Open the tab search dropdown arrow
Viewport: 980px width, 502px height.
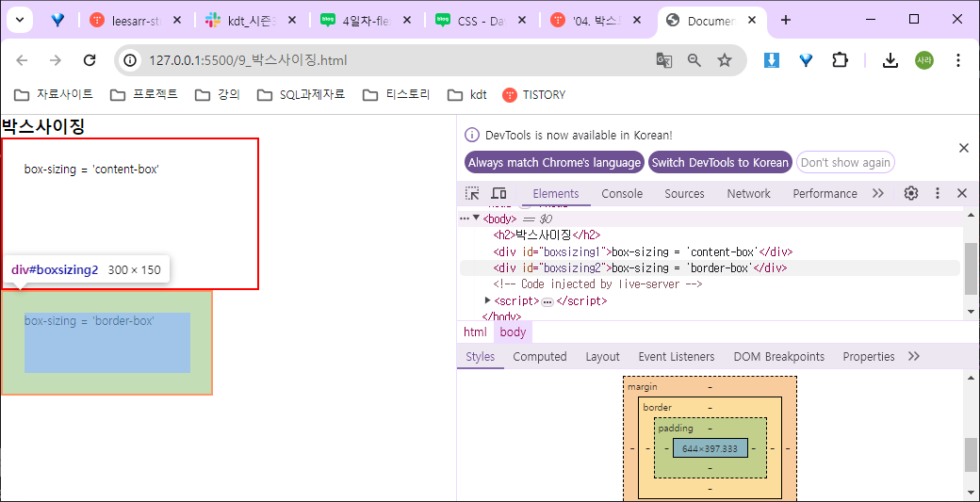pos(20,20)
